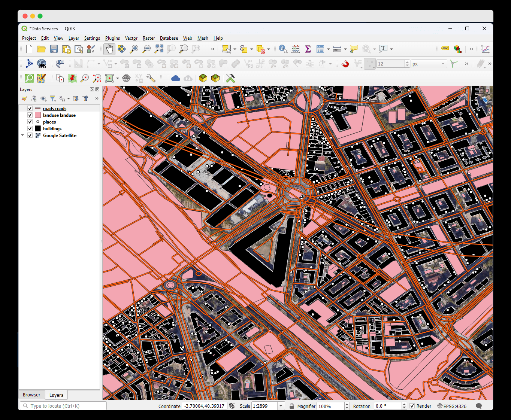Hide the buildings layer
511x420 pixels.
30,128
